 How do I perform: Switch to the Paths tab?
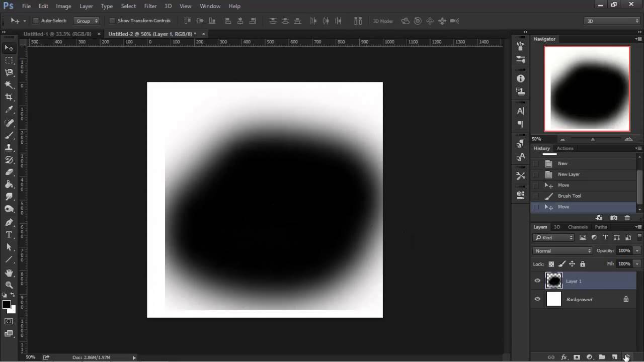[x=601, y=227]
